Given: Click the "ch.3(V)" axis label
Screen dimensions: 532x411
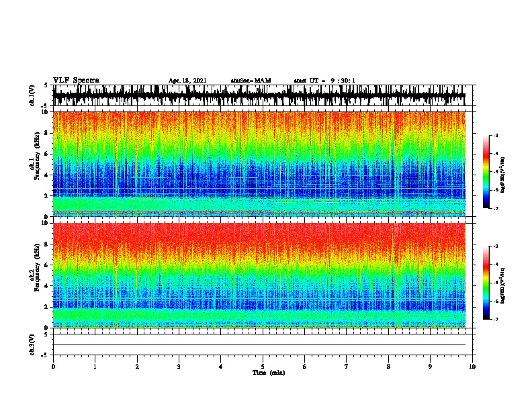Looking at the screenshot, I should [32, 345].
